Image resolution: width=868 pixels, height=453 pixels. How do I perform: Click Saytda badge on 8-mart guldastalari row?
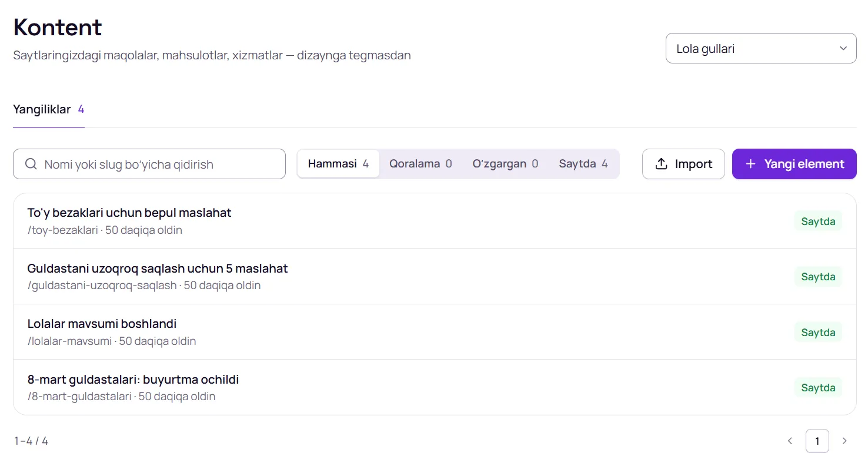(x=818, y=387)
